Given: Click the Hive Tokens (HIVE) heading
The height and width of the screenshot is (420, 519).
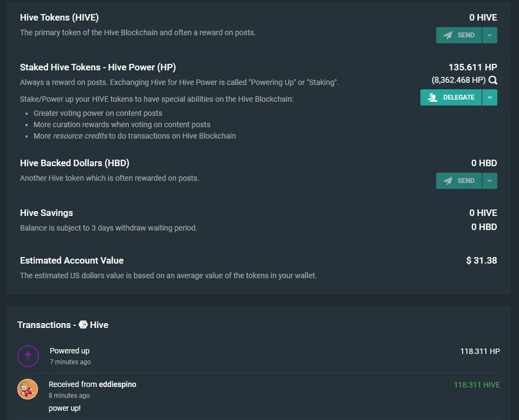Looking at the screenshot, I should point(59,17).
